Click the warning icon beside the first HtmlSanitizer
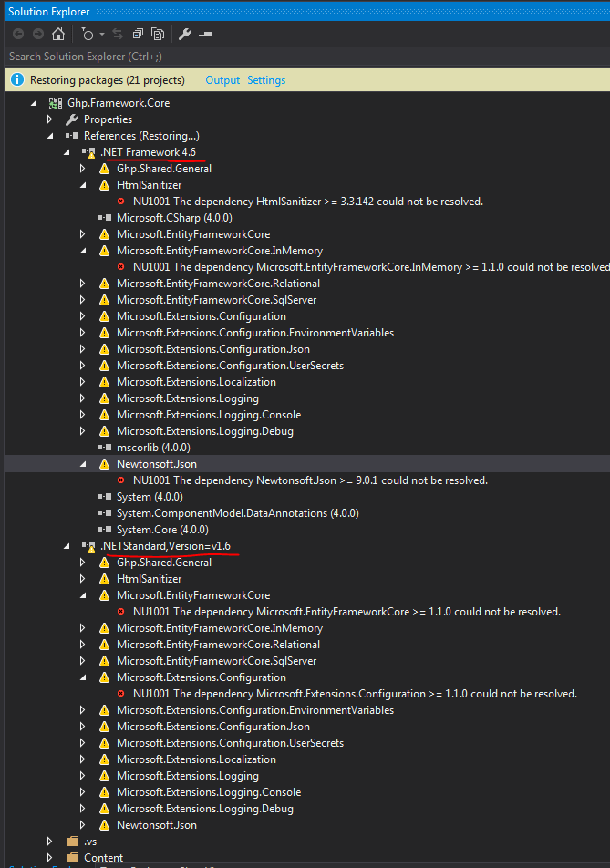 tap(104, 185)
